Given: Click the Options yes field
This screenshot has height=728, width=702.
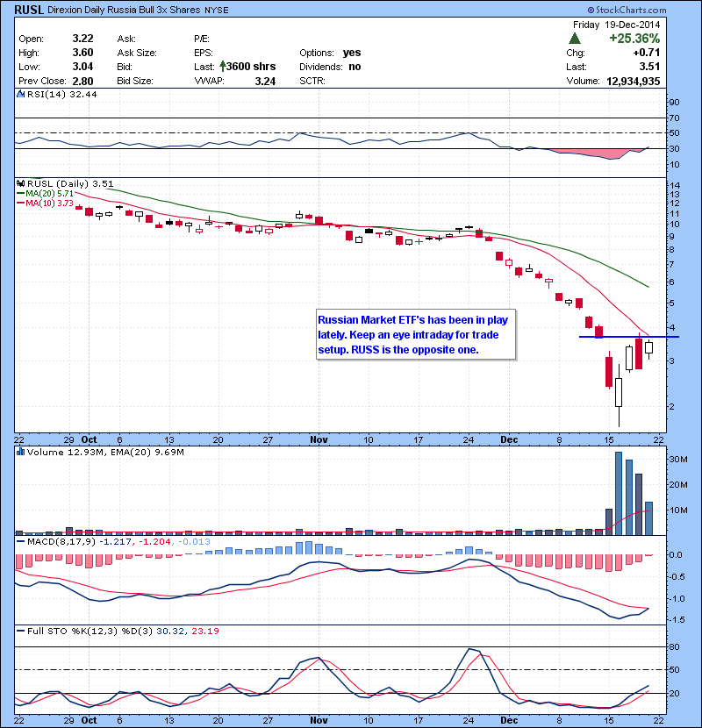Looking at the screenshot, I should (330, 53).
